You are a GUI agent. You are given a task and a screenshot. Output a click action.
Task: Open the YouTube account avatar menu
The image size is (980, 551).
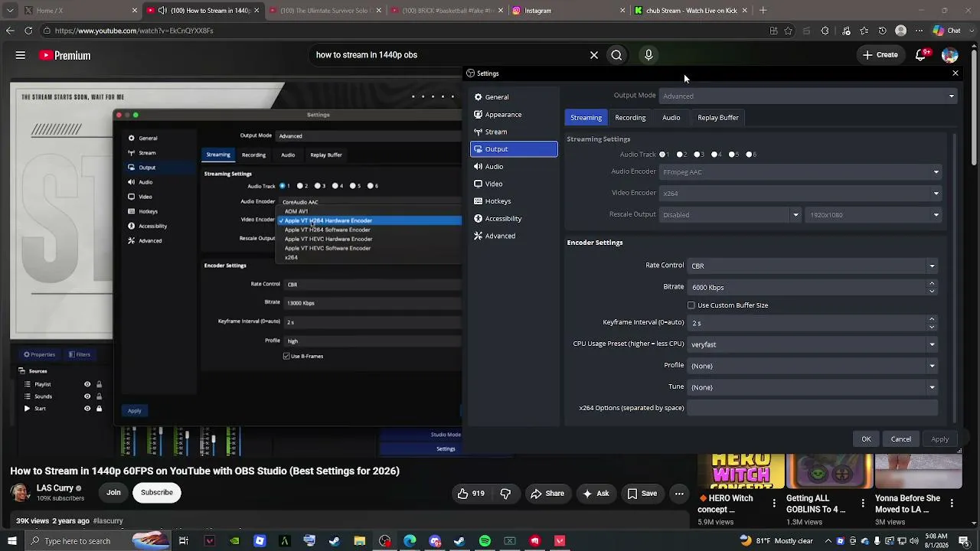[949, 55]
